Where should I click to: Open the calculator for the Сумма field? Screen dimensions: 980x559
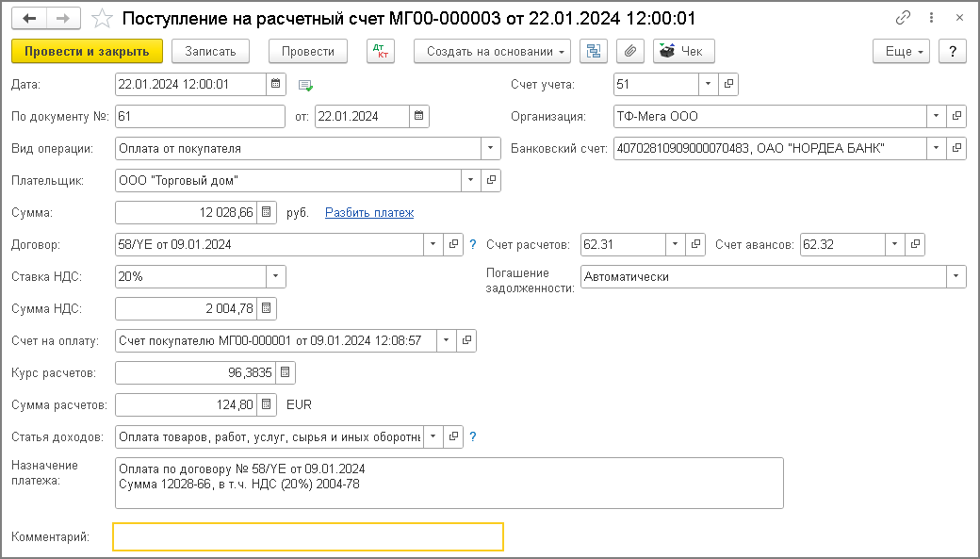[267, 212]
